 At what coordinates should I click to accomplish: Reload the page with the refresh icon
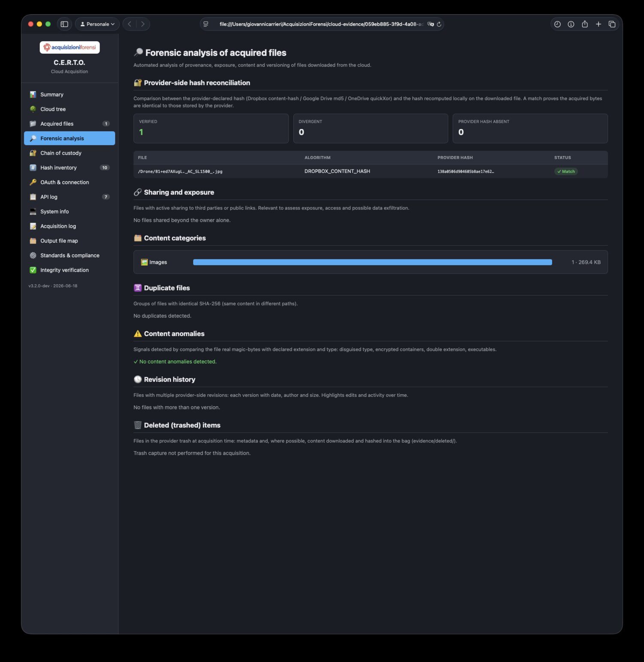click(439, 24)
